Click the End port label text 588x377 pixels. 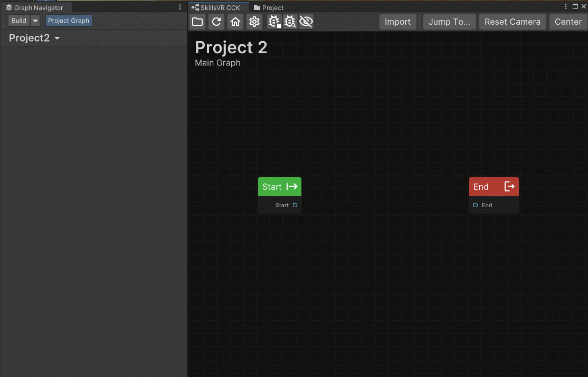(487, 205)
